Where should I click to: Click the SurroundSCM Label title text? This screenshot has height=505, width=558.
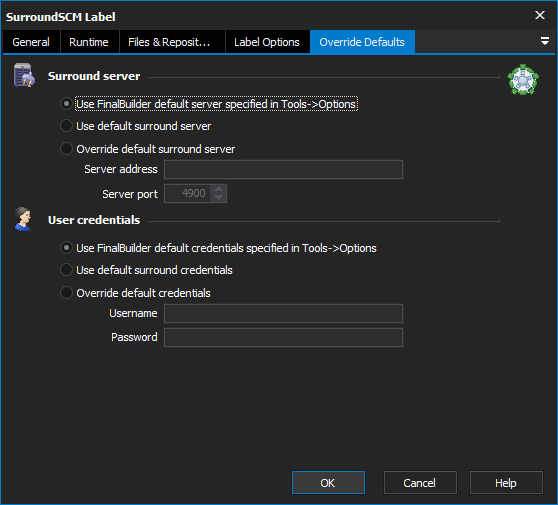tap(60, 17)
